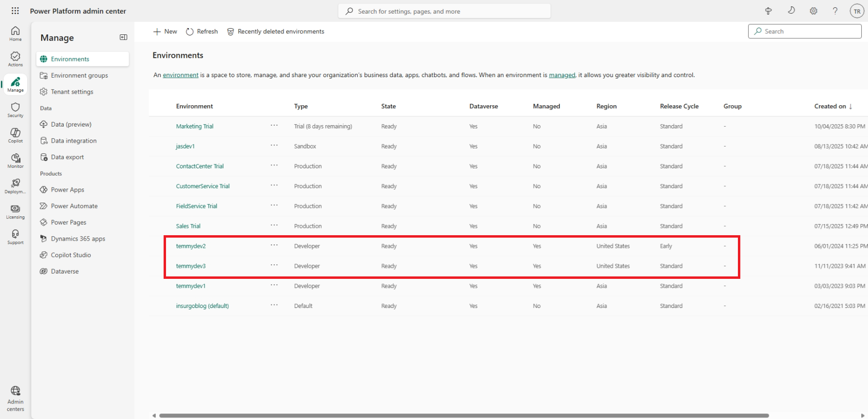Open the ContactCenter Trial environment
This screenshot has width=868, height=419.
[x=200, y=166]
